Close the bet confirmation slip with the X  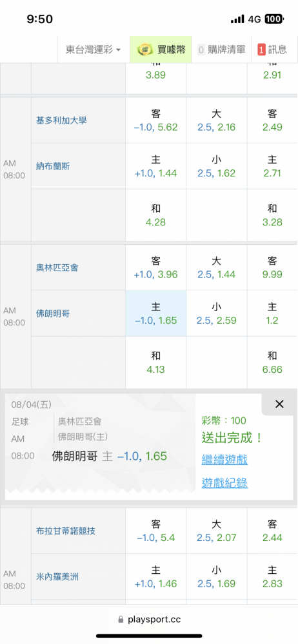(x=279, y=404)
